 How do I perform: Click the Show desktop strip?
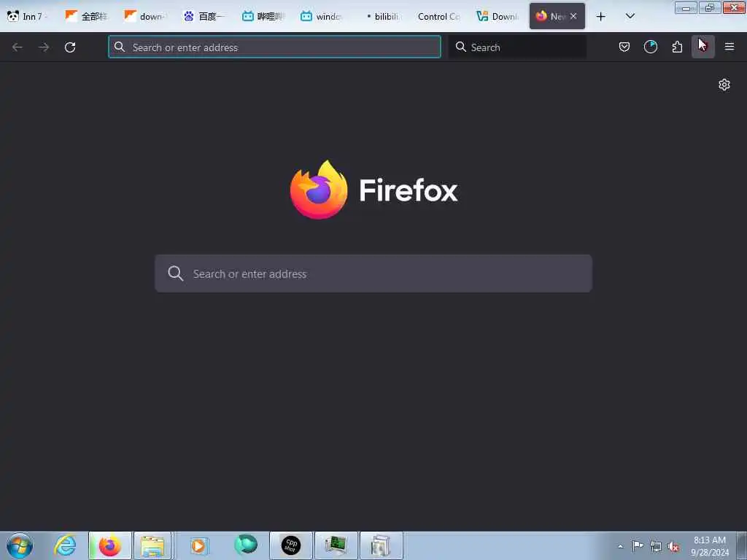point(742,545)
